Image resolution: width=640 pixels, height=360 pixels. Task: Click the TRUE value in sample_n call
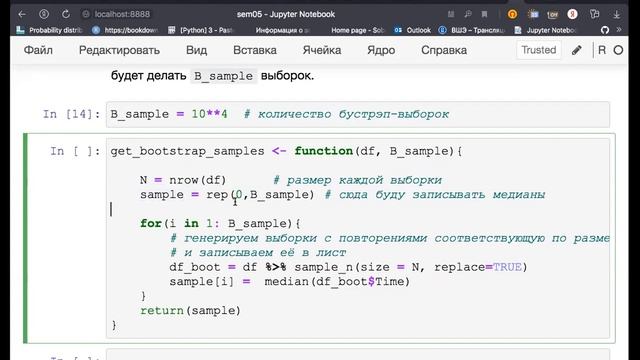pyautogui.click(x=507, y=267)
